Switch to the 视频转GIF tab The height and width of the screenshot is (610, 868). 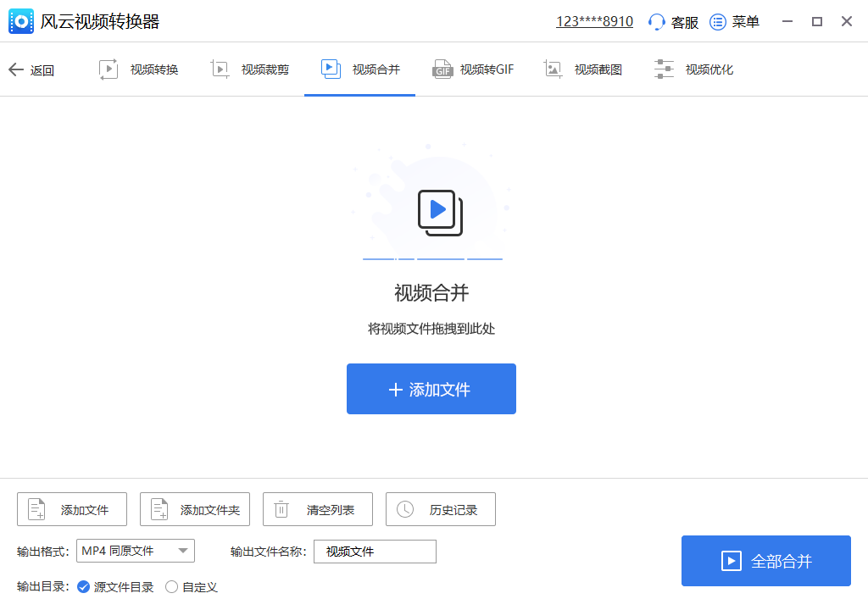[x=472, y=69]
